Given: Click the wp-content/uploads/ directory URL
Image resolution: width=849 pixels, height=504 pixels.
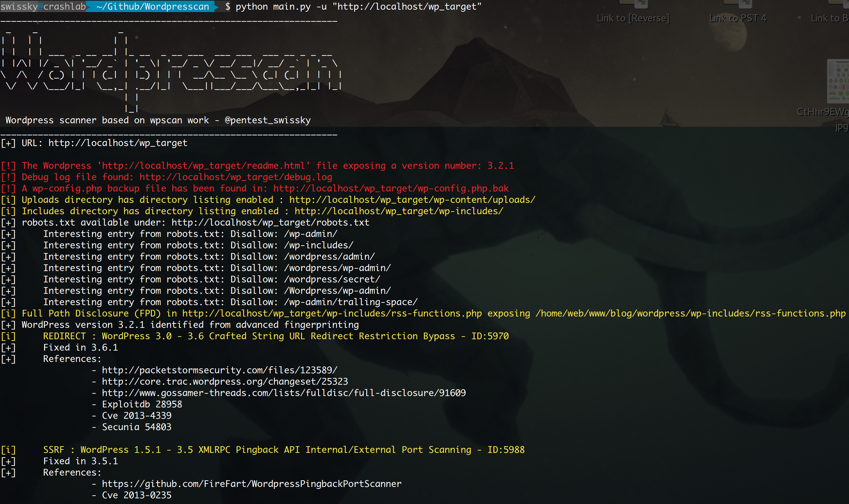Looking at the screenshot, I should 412,200.
